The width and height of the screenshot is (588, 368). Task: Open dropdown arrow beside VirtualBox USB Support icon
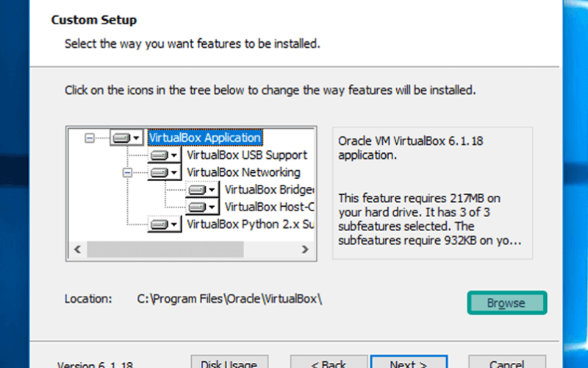(174, 155)
